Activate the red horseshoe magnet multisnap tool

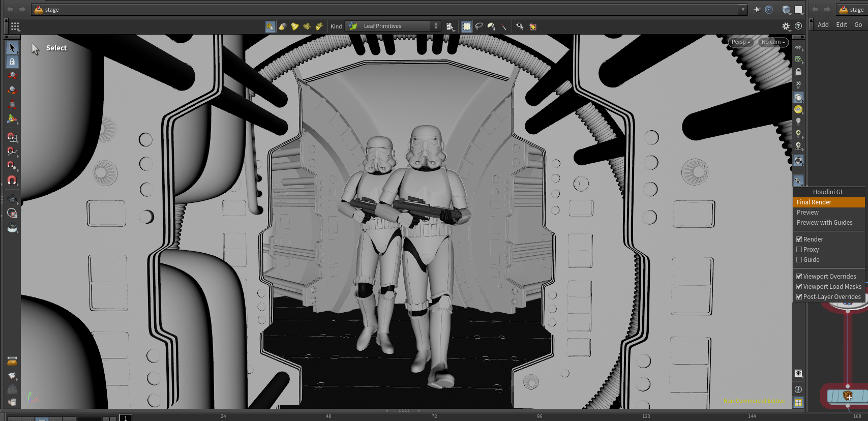point(12,181)
